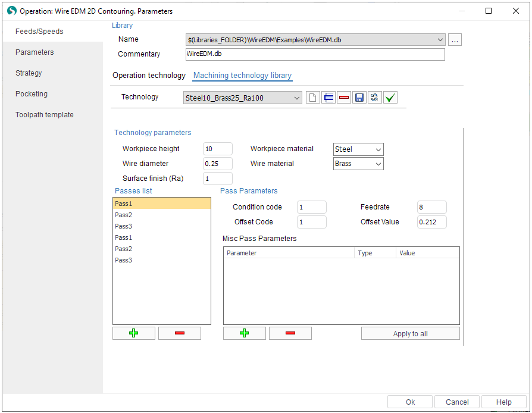
Task: Click the rename technology icon with blue bars
Action: [x=328, y=98]
